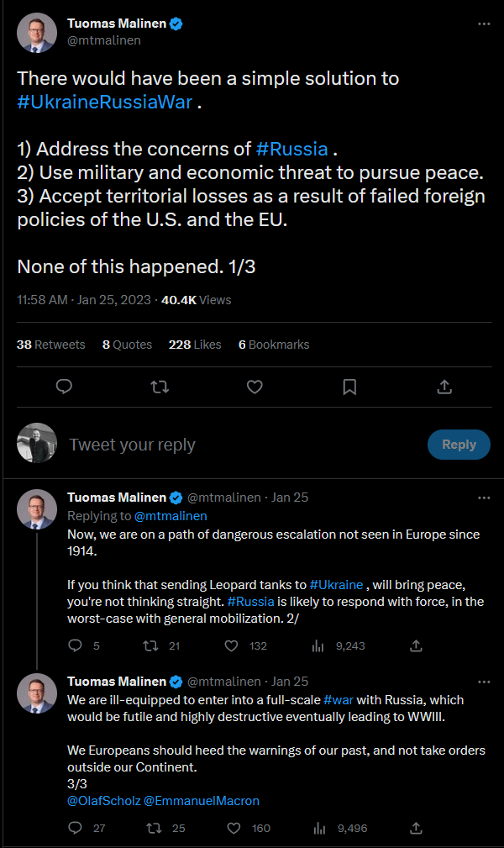Open more options menu on main tweet
The height and width of the screenshot is (848, 504).
coord(484,24)
